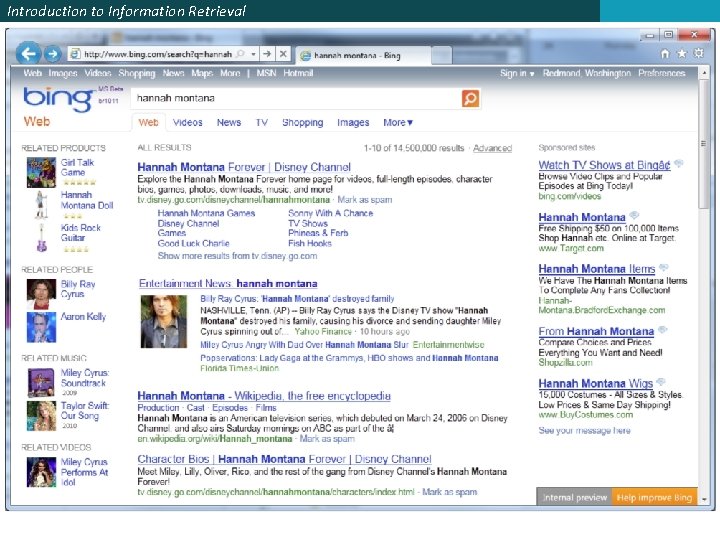The width and height of the screenshot is (720, 540).
Task: Click 'Show more results from tv.disney.go.com'
Action: pos(237,256)
